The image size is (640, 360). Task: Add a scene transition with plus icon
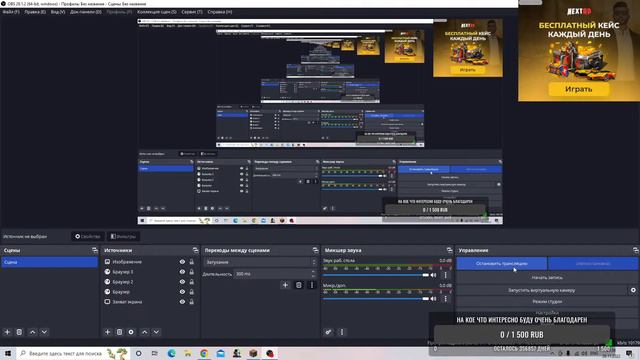tap(285, 285)
